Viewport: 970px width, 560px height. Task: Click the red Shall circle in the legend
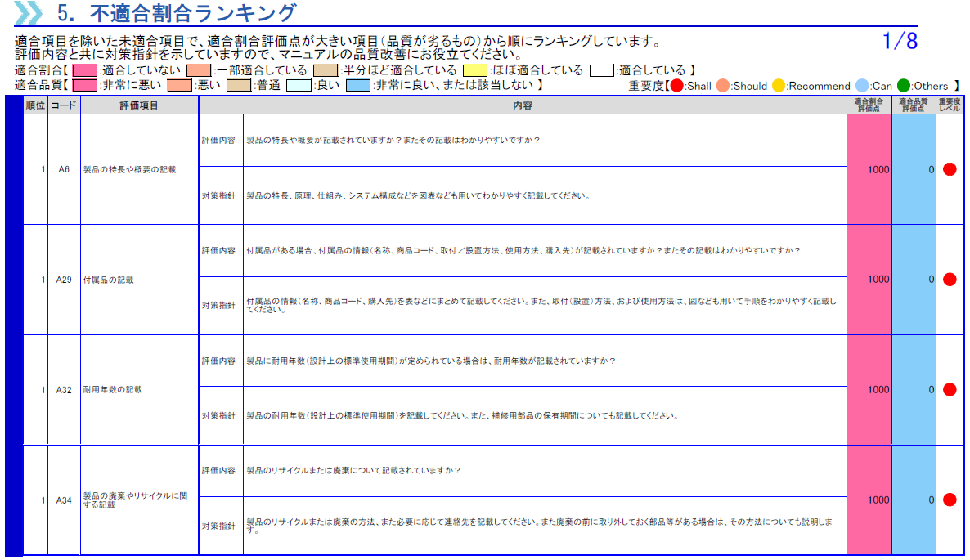[x=676, y=85]
